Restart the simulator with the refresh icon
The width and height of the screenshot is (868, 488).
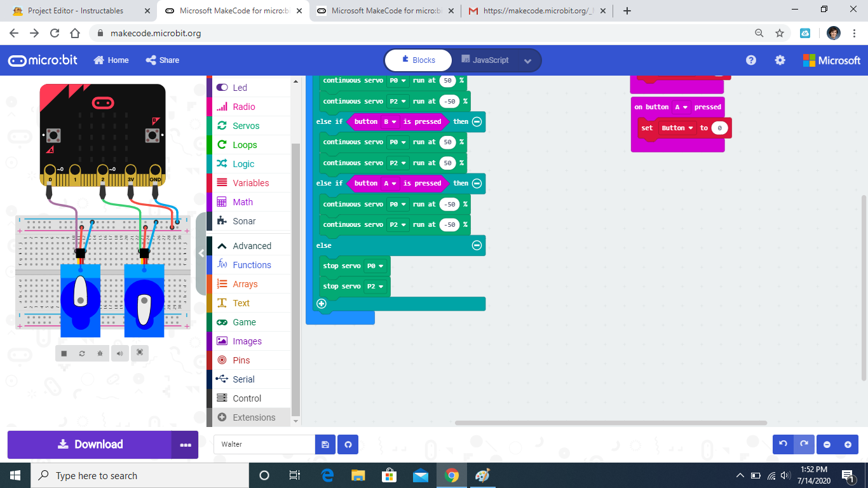(82, 353)
